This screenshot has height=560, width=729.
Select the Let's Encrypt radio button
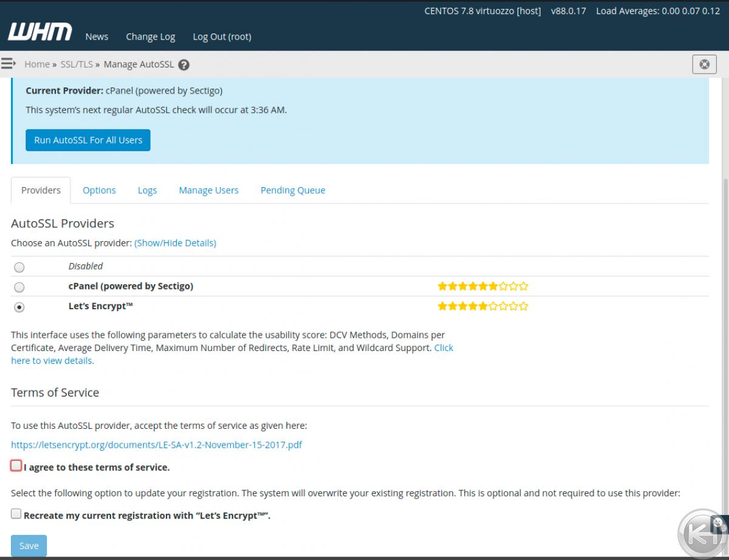click(19, 307)
